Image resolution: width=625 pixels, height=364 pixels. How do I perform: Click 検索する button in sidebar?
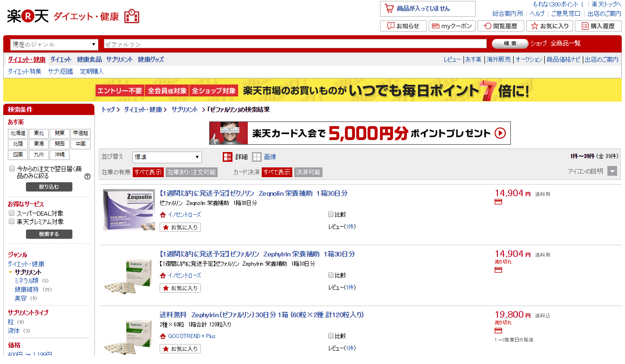click(x=49, y=234)
